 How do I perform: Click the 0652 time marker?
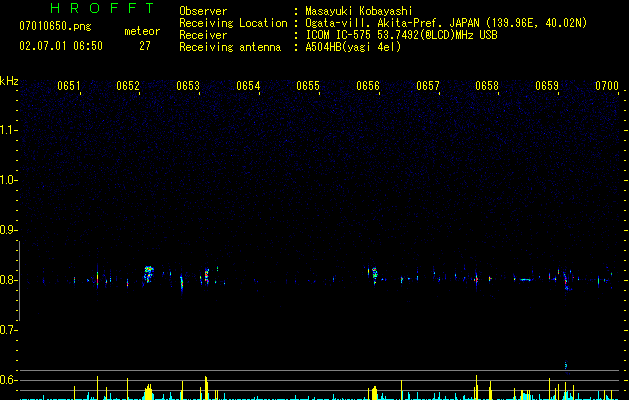(128, 86)
